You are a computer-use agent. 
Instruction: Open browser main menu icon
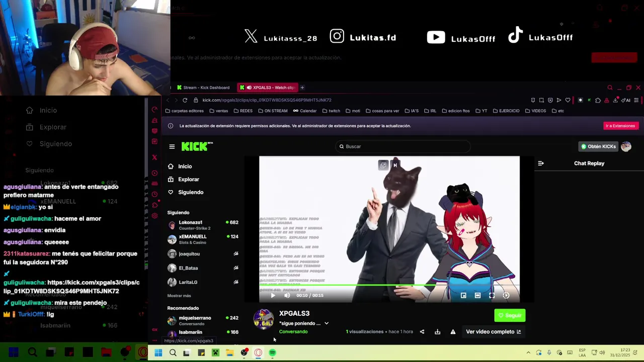636,100
